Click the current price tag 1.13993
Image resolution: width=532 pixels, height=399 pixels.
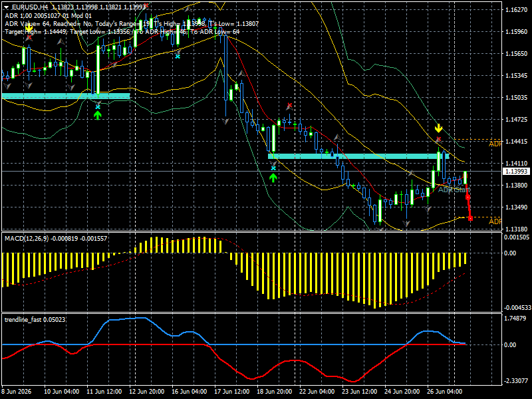[x=517, y=172]
